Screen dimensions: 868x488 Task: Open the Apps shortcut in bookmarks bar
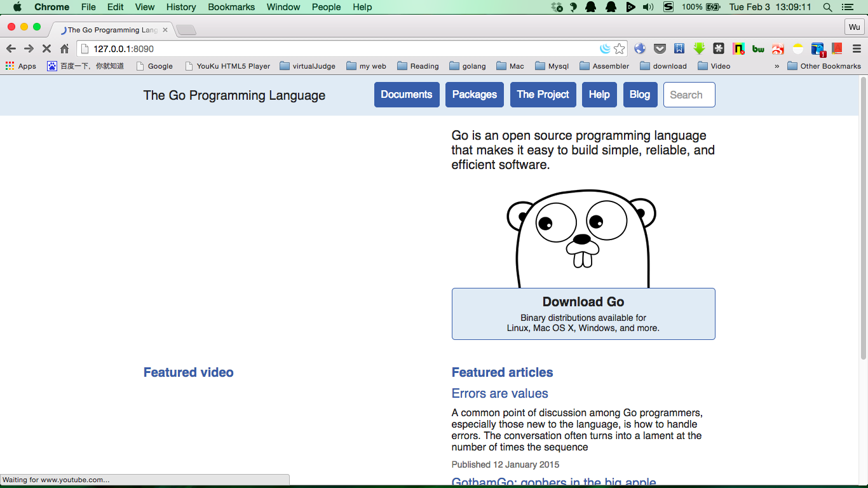tap(21, 66)
